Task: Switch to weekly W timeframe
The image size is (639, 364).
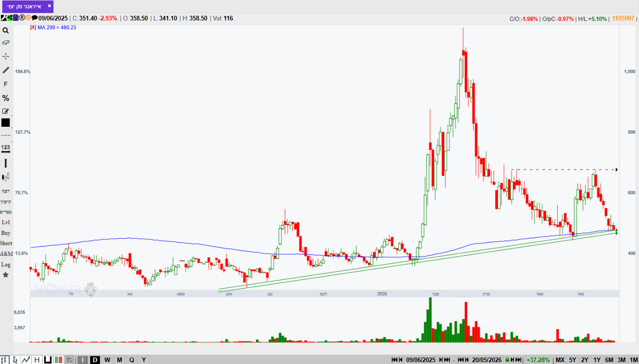Action: (107, 360)
